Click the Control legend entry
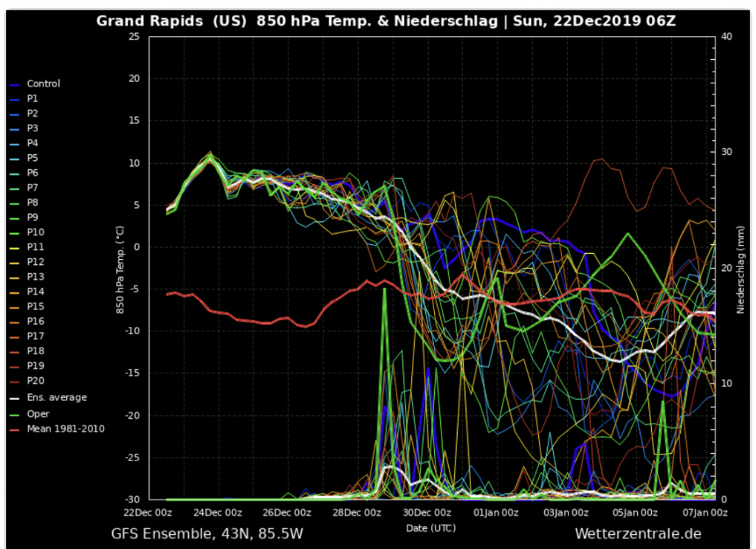Viewport: 756px width, 549px height. [x=43, y=84]
